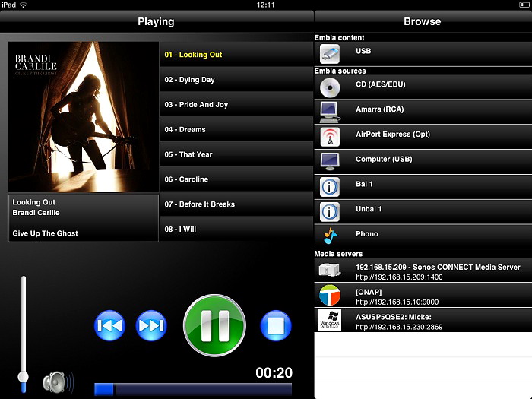Open the [QNAP] media server
Viewport: 532px width, 399px height.
(x=423, y=295)
